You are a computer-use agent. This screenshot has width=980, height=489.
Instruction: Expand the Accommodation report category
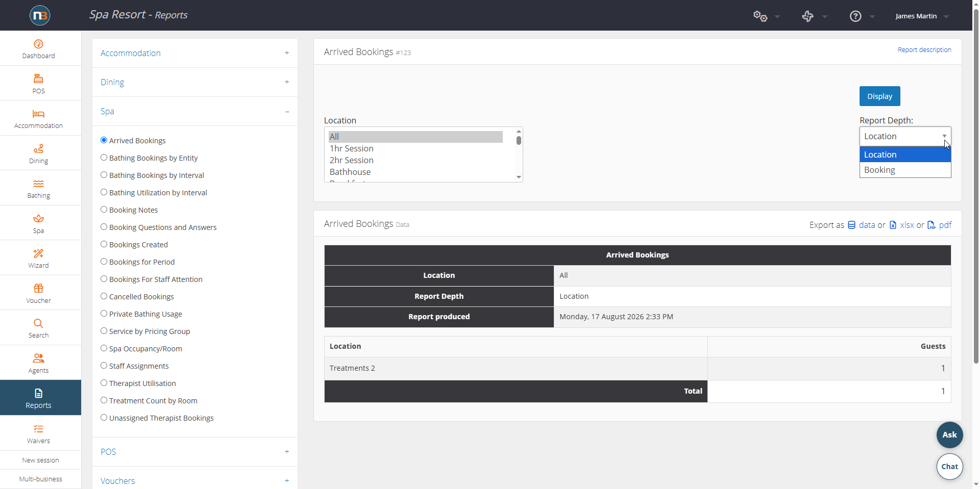point(195,53)
